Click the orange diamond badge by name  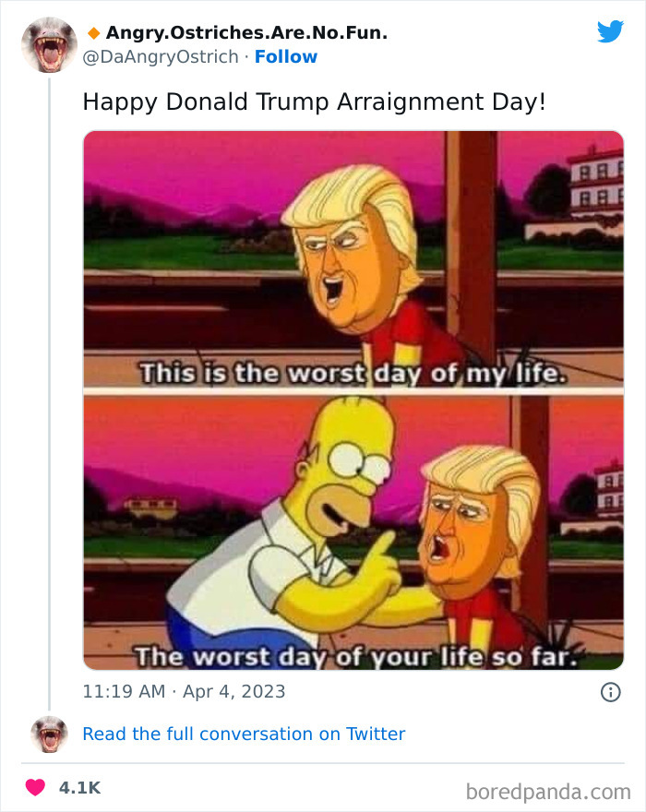tap(94, 33)
